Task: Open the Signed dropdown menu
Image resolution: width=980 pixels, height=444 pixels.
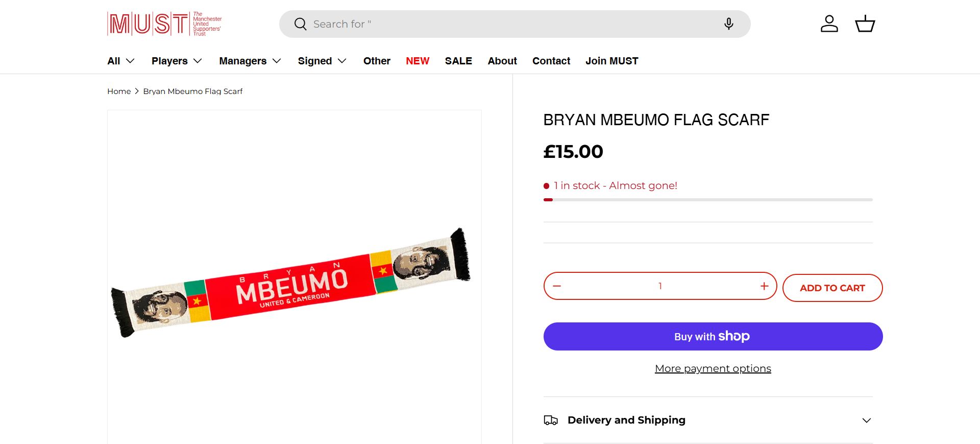Action: [322, 61]
